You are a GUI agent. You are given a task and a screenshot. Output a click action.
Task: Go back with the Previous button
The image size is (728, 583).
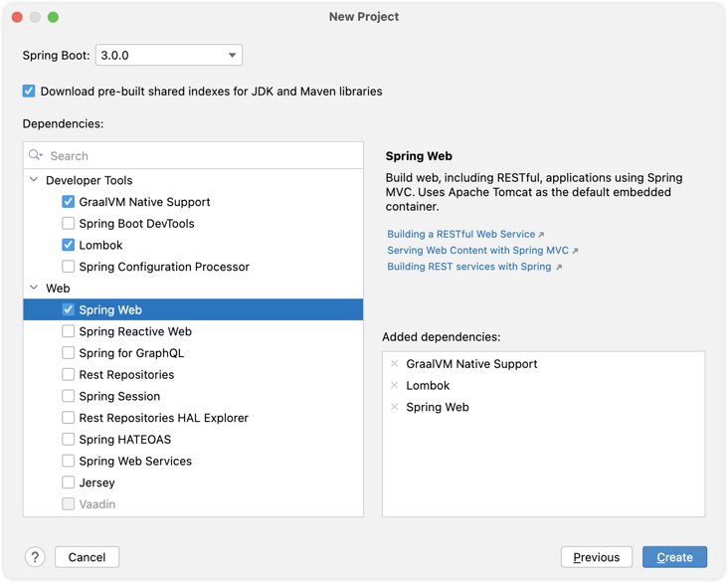click(597, 557)
